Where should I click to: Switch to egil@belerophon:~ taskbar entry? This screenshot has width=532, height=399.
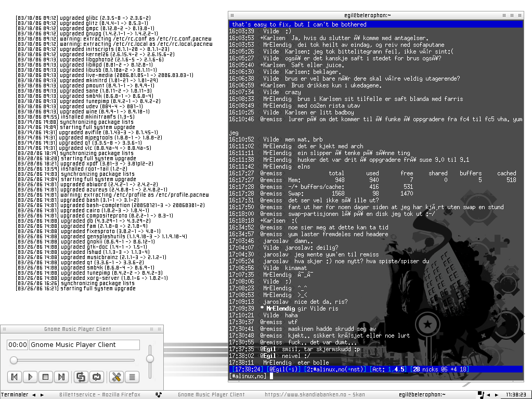click(x=422, y=395)
